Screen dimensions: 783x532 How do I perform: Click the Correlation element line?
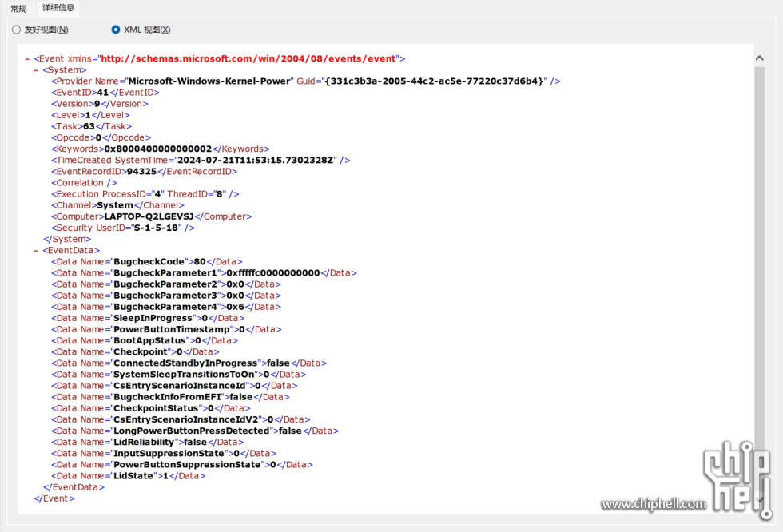pos(84,183)
